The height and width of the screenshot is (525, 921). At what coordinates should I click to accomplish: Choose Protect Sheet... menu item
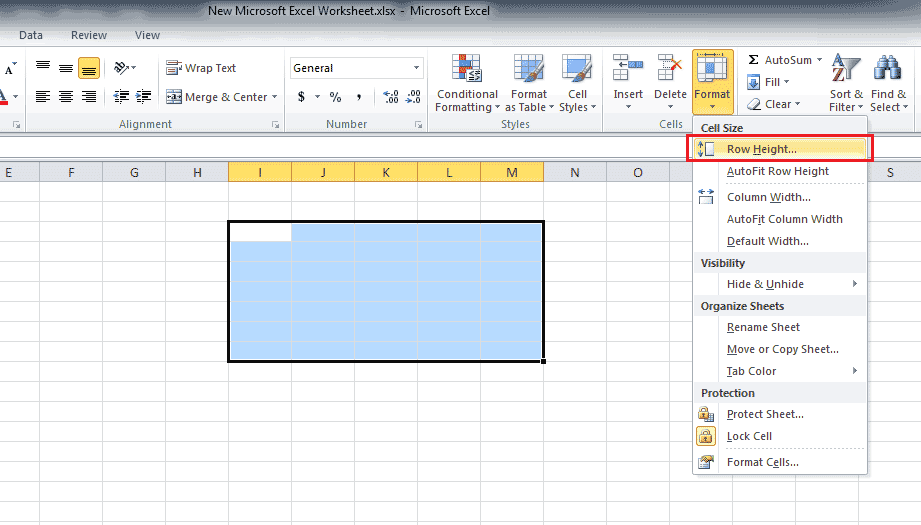pos(779,414)
